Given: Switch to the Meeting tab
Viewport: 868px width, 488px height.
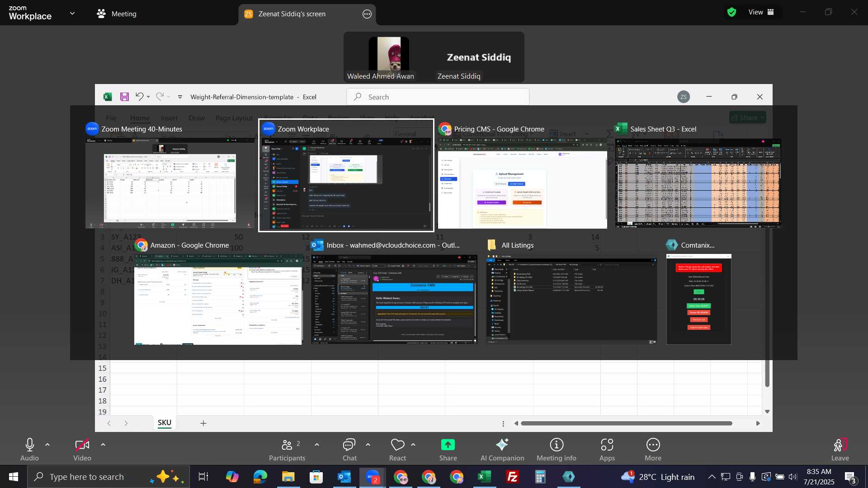Looking at the screenshot, I should pyautogui.click(x=117, y=14).
